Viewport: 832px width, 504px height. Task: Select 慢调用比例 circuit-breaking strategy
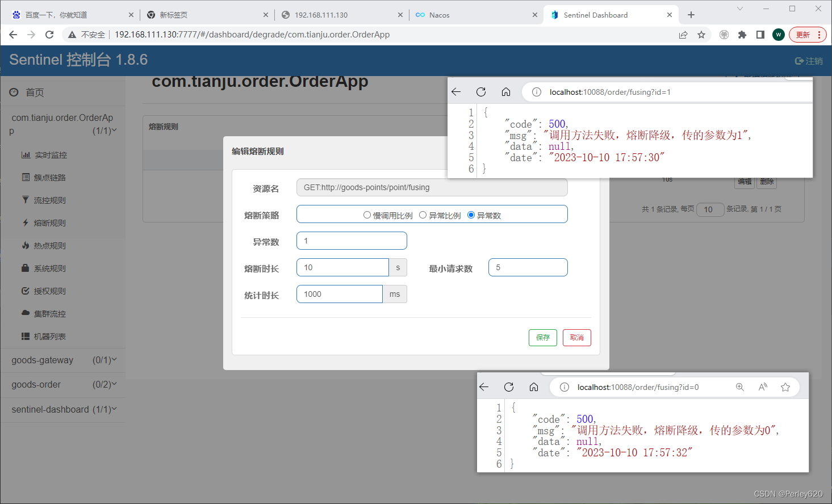(x=367, y=215)
